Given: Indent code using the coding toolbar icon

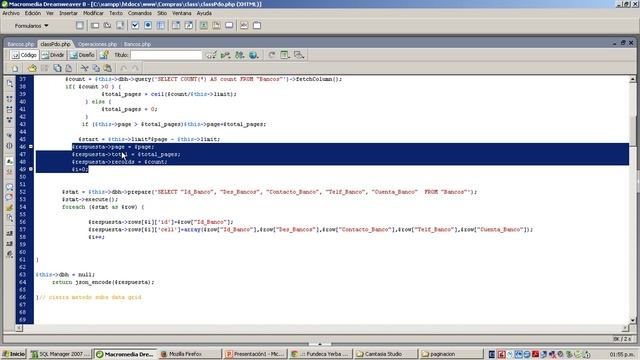Looking at the screenshot, I should [x=9, y=233].
